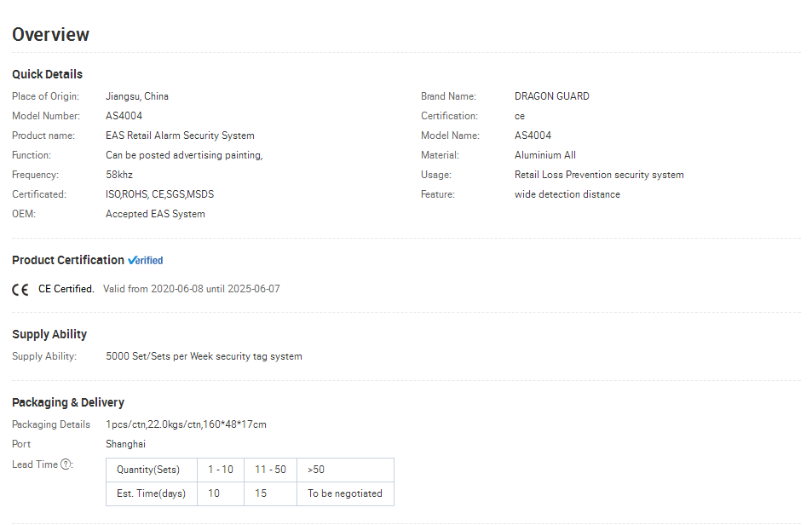The width and height of the screenshot is (812, 525).
Task: Click 'wide detection distance' feature value
Action: (567, 194)
